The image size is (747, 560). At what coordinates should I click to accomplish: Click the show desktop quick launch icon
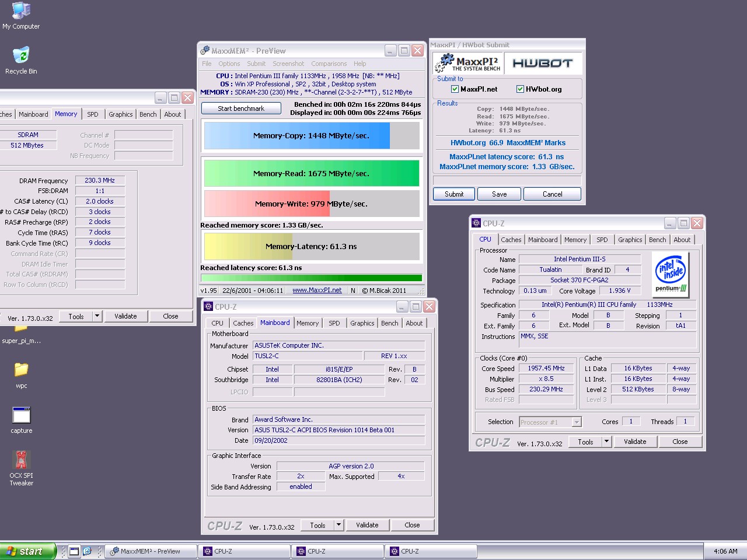74,551
